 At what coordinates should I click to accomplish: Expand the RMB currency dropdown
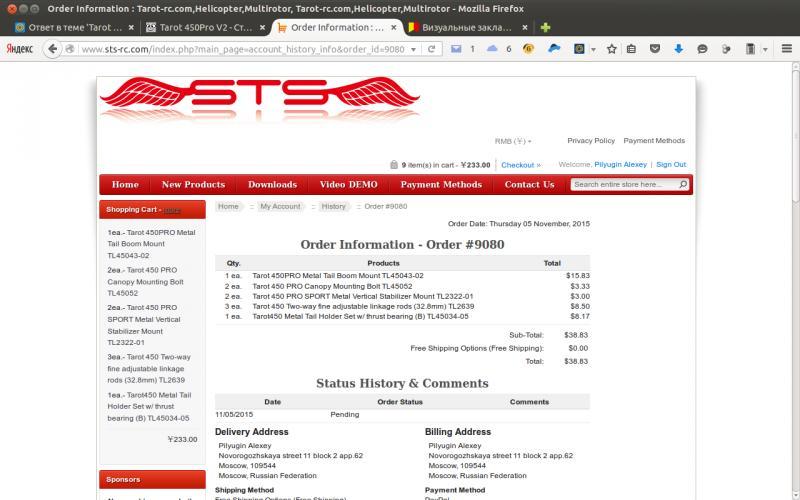[513, 141]
